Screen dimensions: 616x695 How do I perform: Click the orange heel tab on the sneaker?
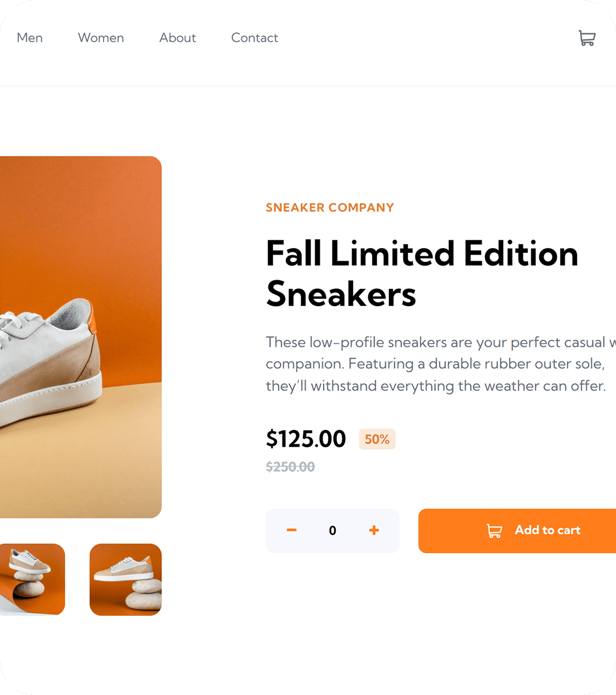pyautogui.click(x=92, y=320)
